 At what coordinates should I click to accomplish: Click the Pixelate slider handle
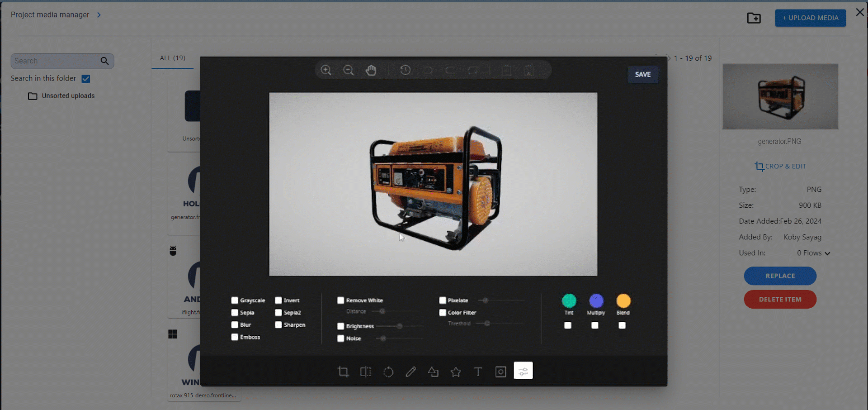[486, 300]
